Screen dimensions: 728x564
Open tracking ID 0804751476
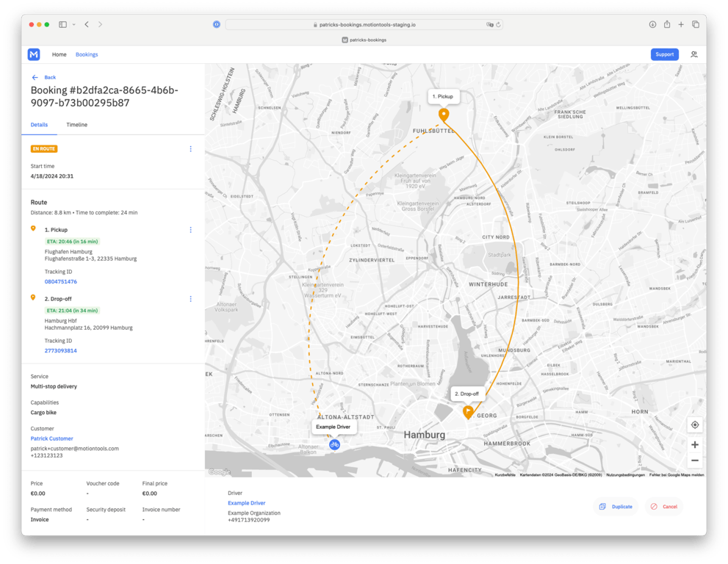click(61, 282)
